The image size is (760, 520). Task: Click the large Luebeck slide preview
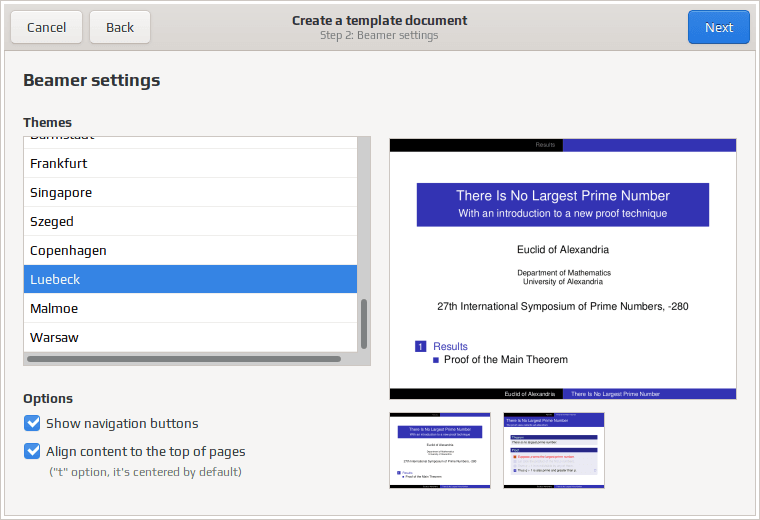click(x=563, y=269)
